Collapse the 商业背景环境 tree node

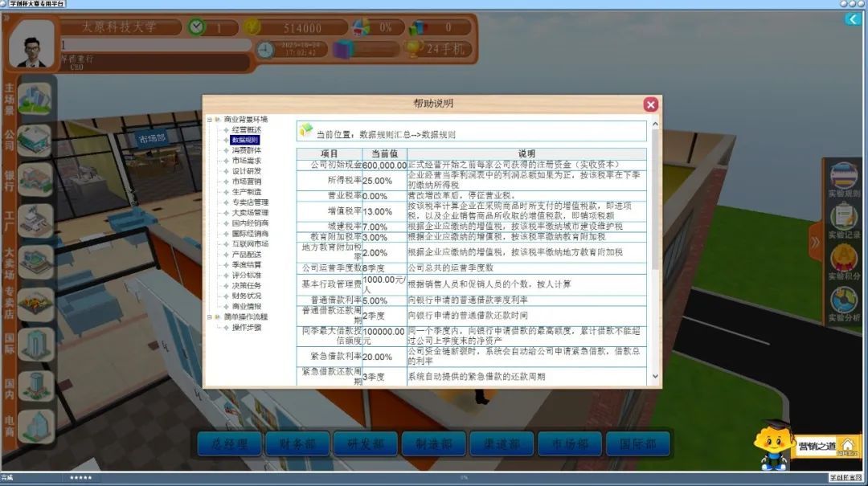click(x=209, y=120)
